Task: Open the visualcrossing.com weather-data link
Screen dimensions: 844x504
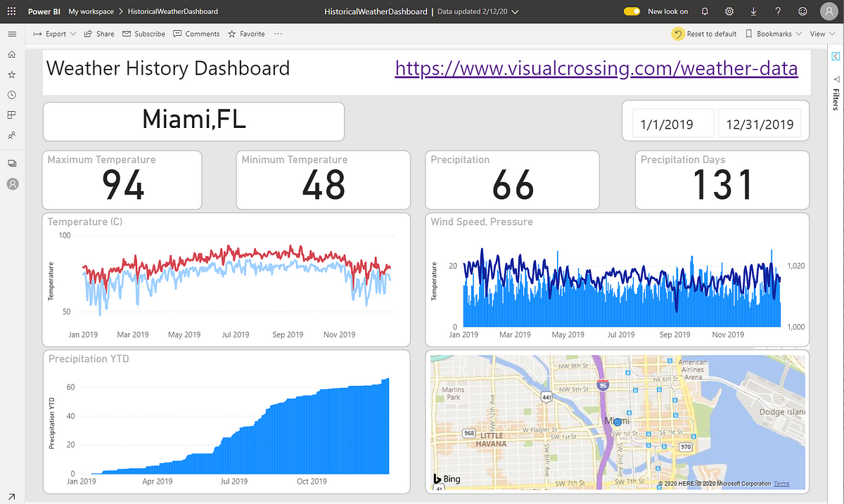Action: pyautogui.click(x=596, y=68)
